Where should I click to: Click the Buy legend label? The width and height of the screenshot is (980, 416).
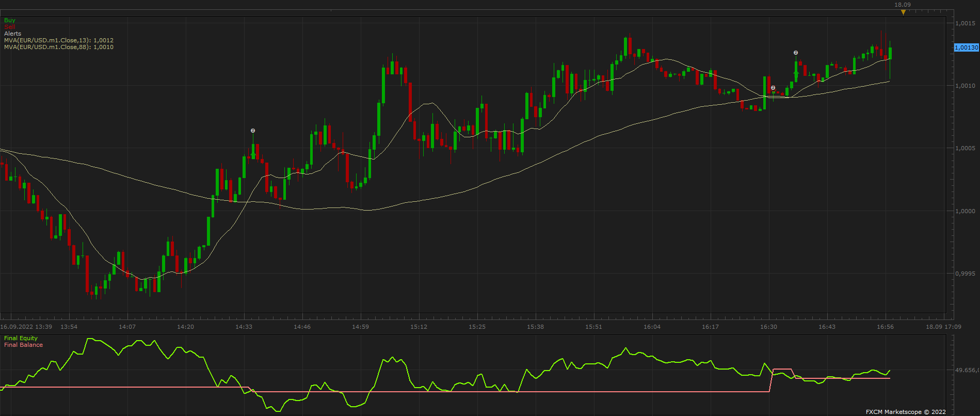[10, 20]
